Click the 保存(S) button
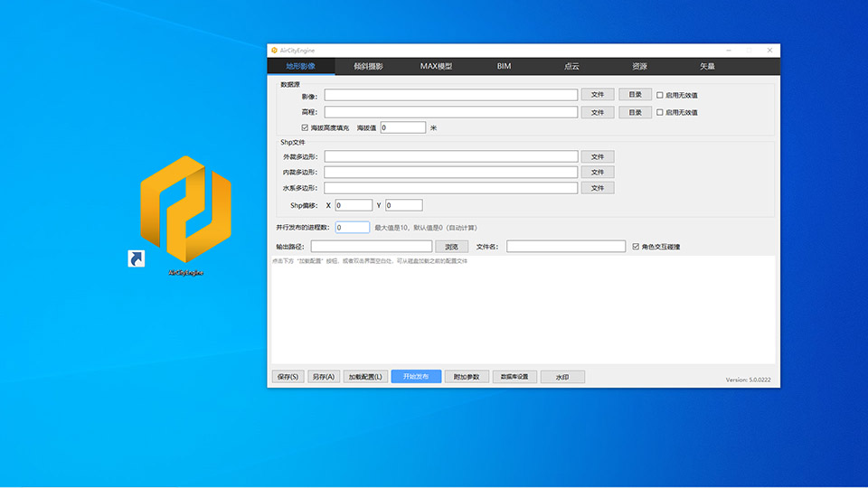 (x=288, y=377)
